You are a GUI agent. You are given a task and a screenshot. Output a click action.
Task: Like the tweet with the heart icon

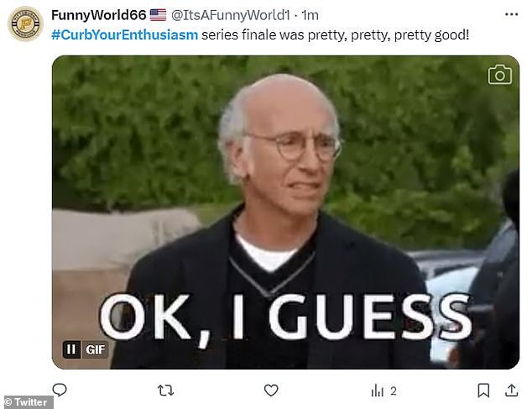271,391
